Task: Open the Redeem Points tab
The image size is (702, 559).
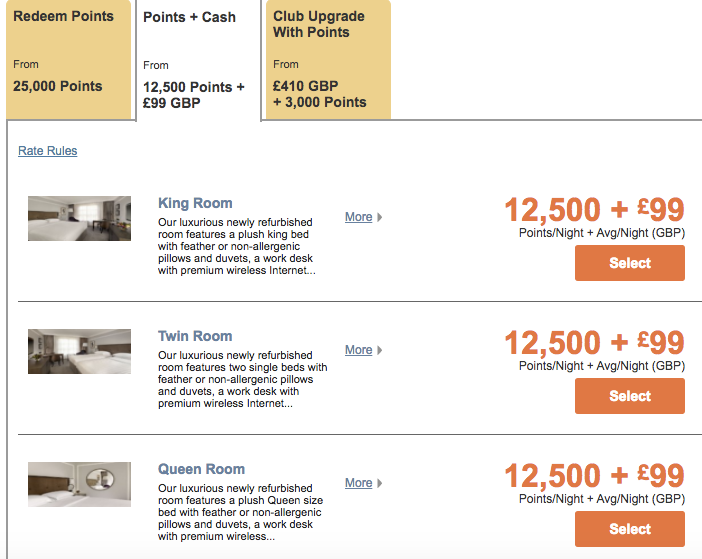Action: tap(68, 60)
